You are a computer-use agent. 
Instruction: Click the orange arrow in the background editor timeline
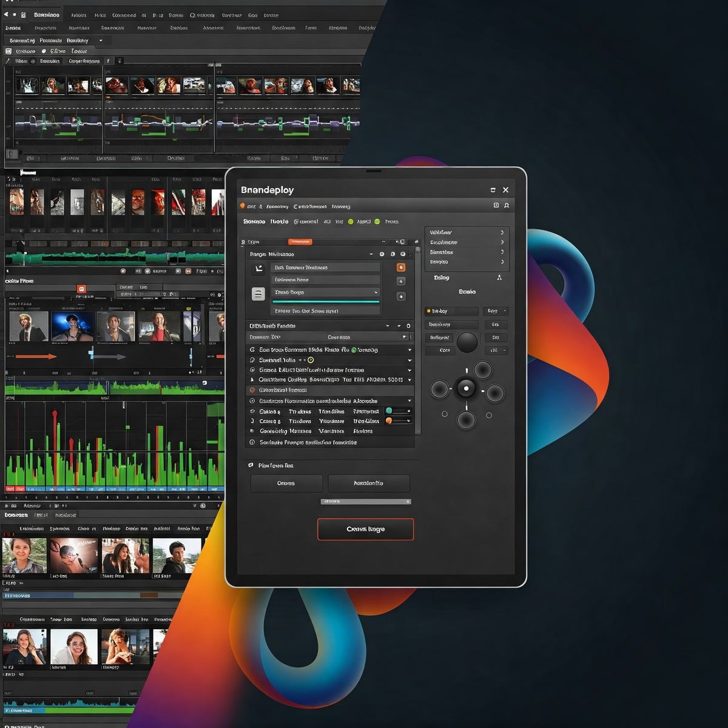(36, 357)
